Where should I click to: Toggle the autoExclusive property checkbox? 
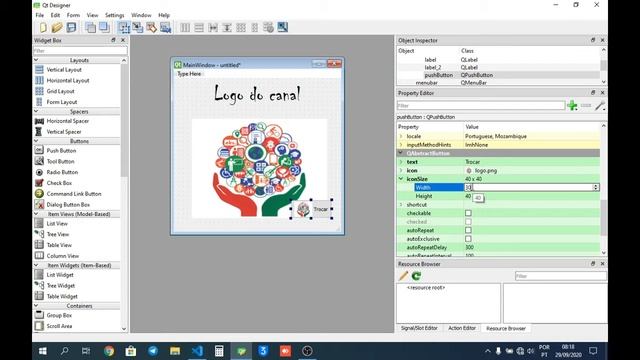(x=468, y=239)
